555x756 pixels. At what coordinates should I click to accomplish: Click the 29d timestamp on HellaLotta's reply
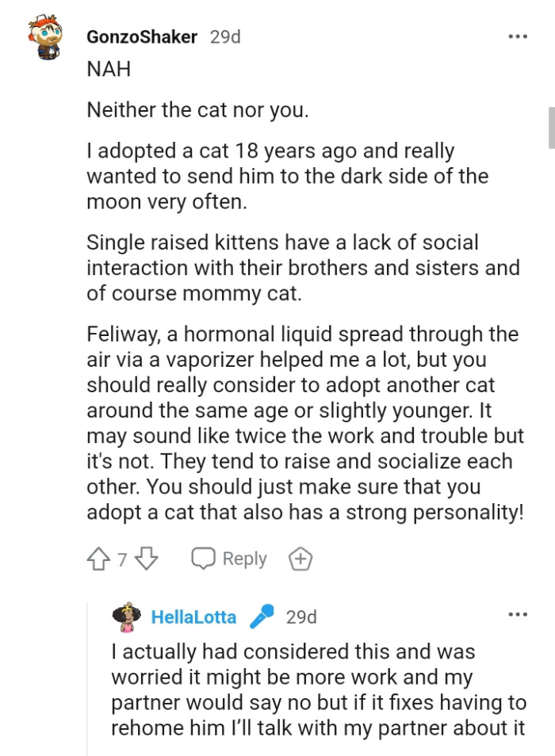pos(303,617)
